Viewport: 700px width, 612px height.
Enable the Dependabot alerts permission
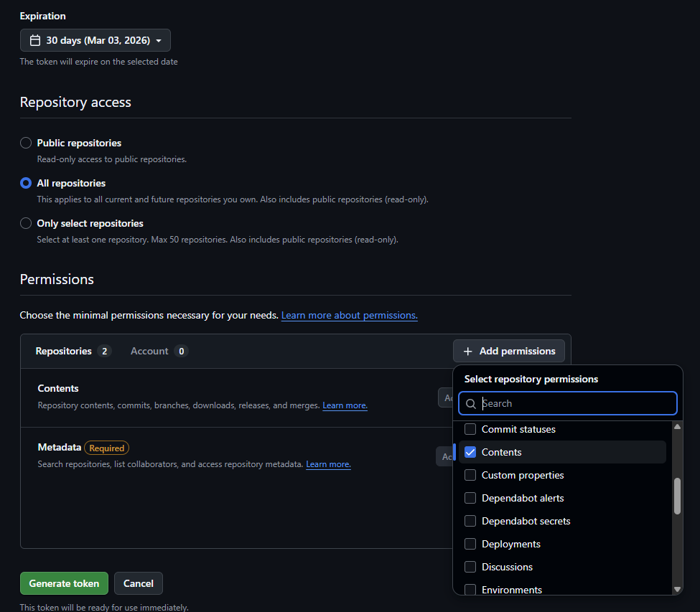click(470, 498)
